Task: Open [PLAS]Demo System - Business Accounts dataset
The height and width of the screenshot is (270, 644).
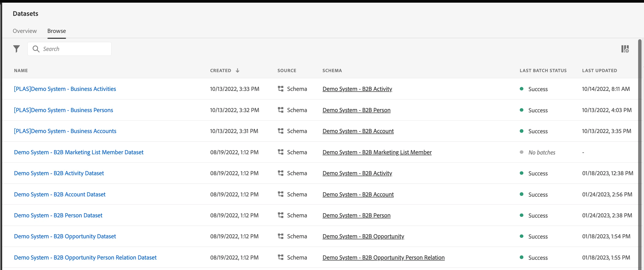Action: [65, 131]
